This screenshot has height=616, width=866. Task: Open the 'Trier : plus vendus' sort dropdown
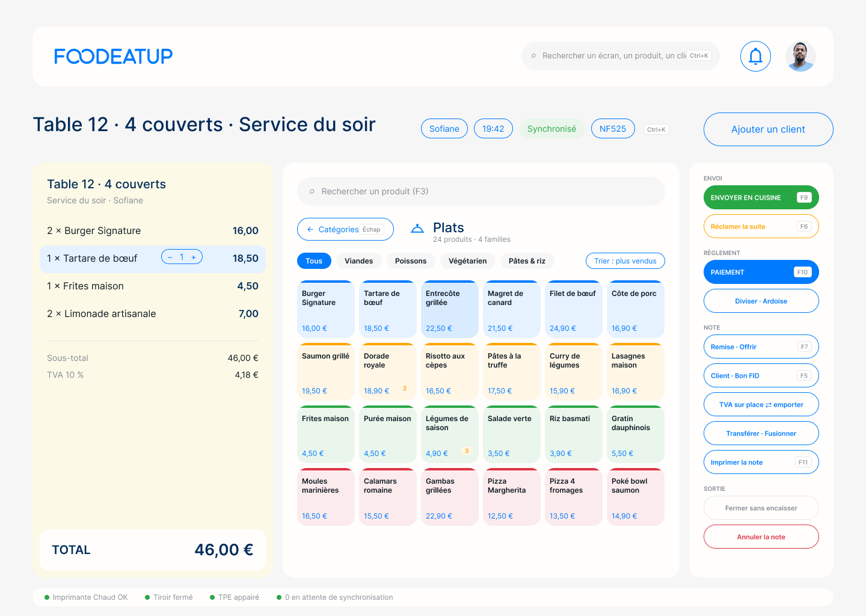click(625, 260)
